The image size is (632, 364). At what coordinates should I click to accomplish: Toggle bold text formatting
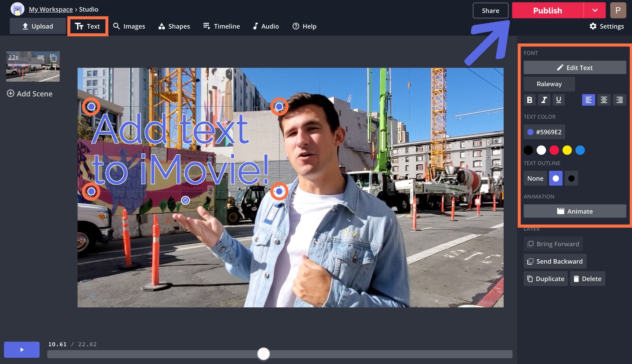pyautogui.click(x=529, y=100)
